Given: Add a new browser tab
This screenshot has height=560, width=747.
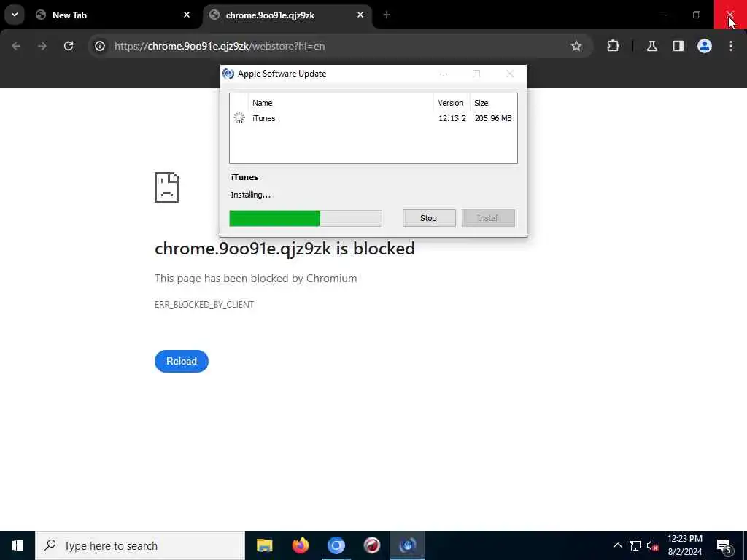Looking at the screenshot, I should click(x=387, y=15).
